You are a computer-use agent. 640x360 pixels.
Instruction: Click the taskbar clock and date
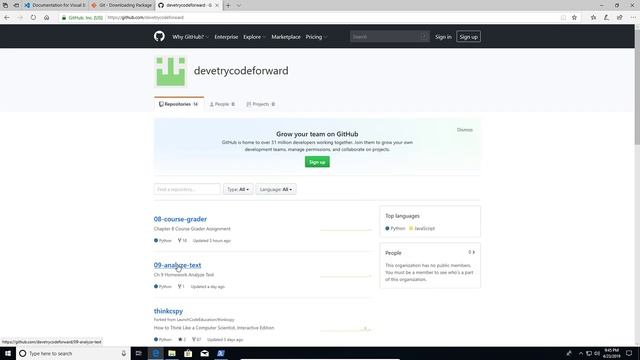tap(611, 353)
